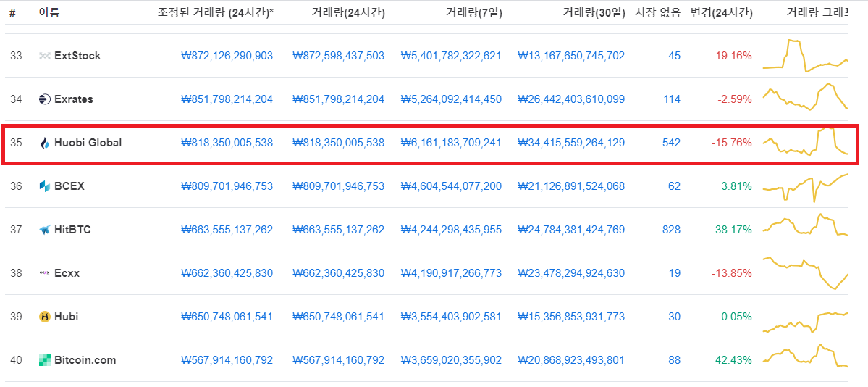Click the Ecxx logo icon
The width and height of the screenshot is (868, 387).
point(45,273)
